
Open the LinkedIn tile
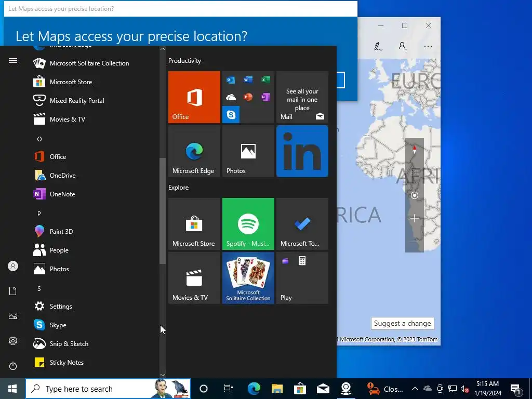[302, 151]
